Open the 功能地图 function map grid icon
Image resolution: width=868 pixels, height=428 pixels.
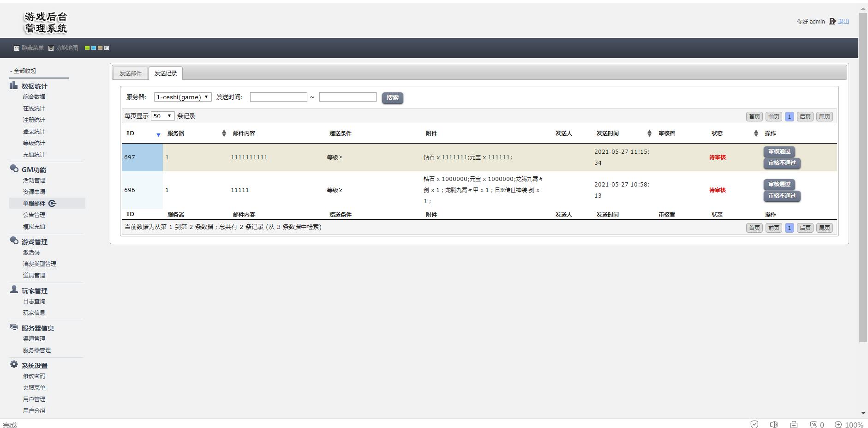tap(51, 48)
